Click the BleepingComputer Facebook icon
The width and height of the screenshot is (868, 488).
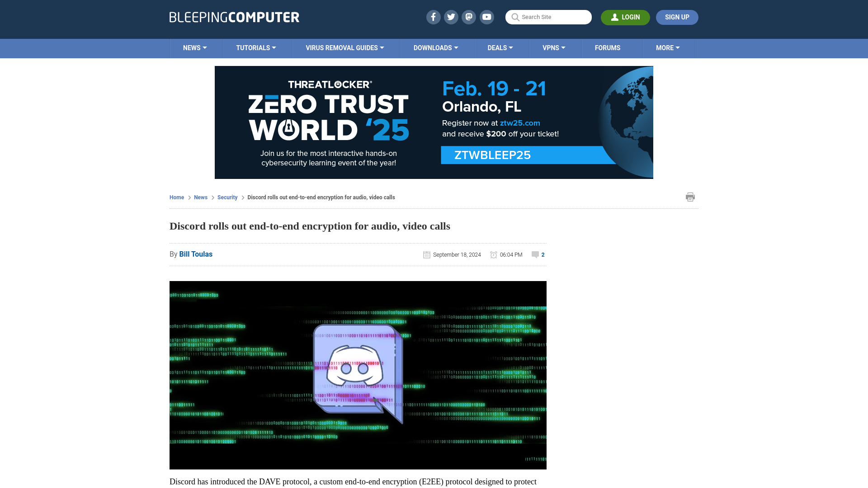click(x=434, y=17)
